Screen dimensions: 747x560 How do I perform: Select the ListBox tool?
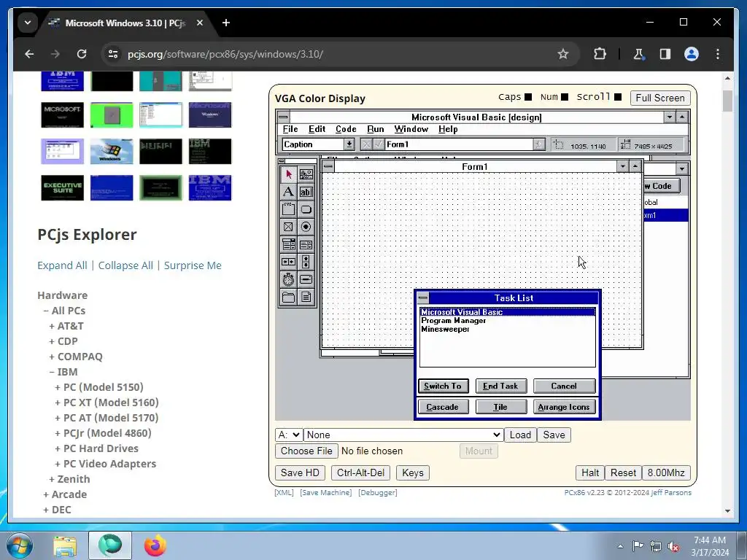(306, 245)
